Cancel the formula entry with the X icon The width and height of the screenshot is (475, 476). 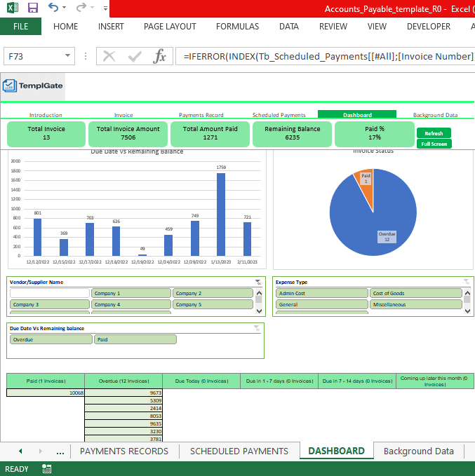click(x=109, y=57)
